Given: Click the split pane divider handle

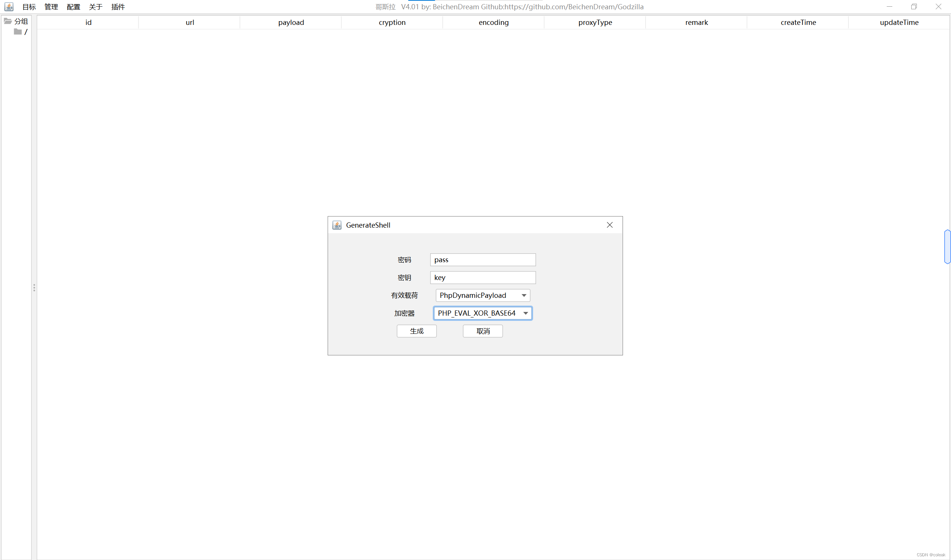Looking at the screenshot, I should pyautogui.click(x=34, y=288).
